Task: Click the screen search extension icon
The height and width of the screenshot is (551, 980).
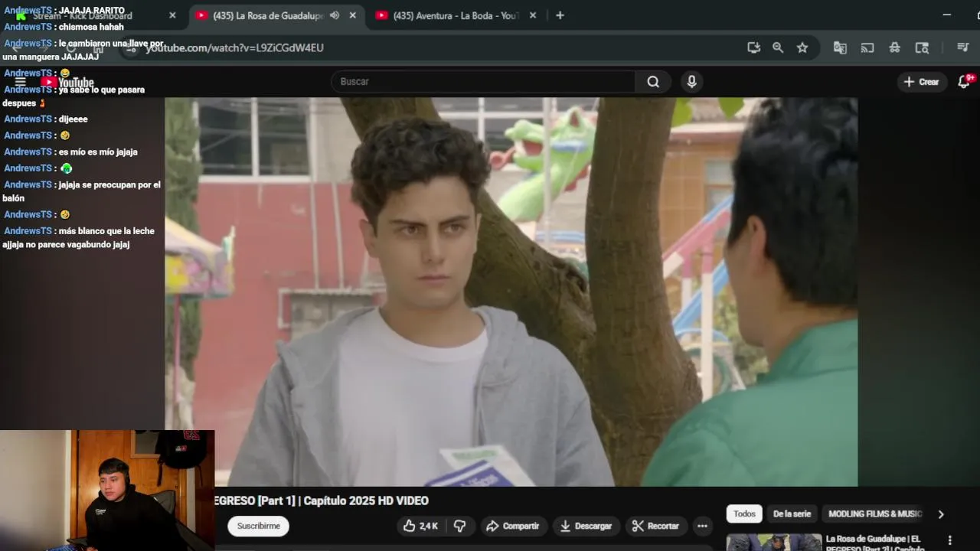Action: tap(922, 47)
